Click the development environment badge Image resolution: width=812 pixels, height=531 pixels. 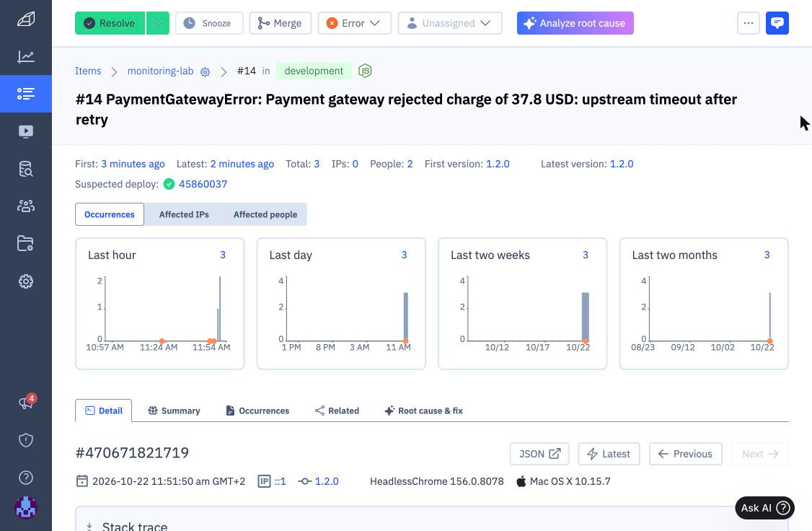(314, 71)
